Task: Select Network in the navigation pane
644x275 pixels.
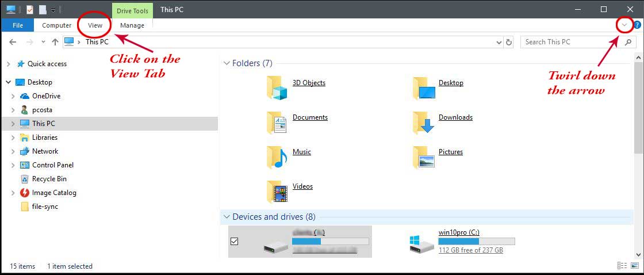Action: tap(45, 151)
